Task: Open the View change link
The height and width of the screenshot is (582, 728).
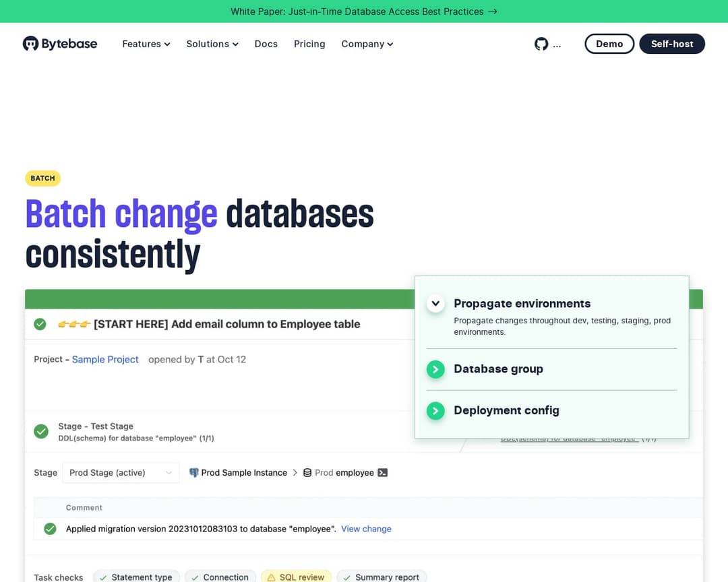Action: [366, 529]
